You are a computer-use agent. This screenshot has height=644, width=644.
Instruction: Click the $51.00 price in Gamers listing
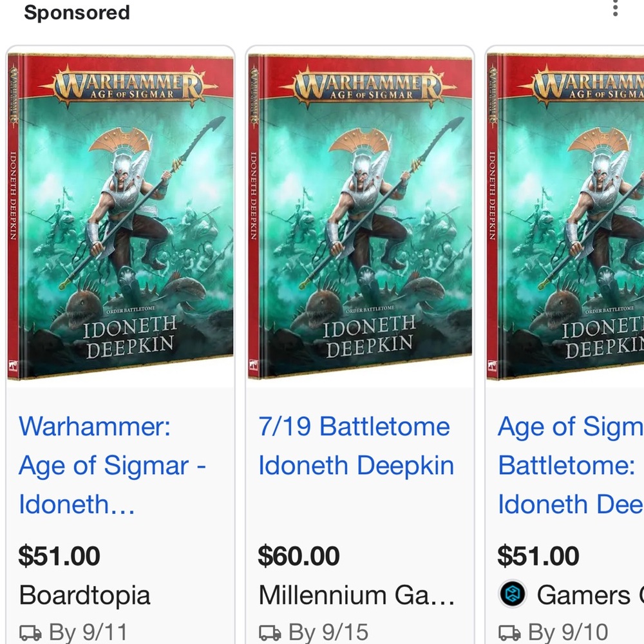click(538, 556)
